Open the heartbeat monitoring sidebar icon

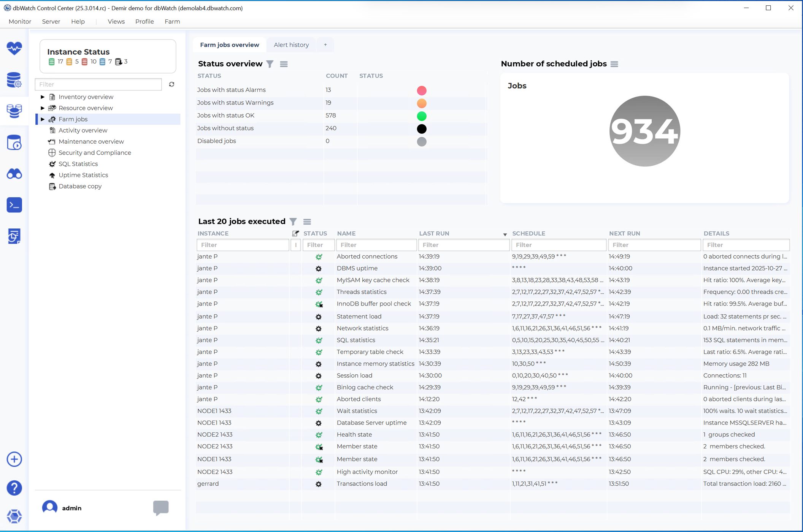click(14, 48)
